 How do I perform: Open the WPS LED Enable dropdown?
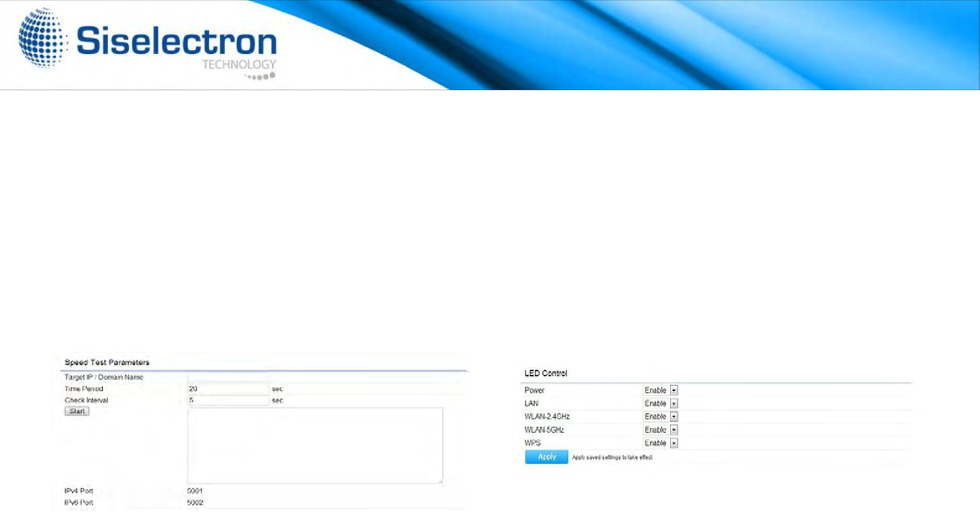pos(661,443)
